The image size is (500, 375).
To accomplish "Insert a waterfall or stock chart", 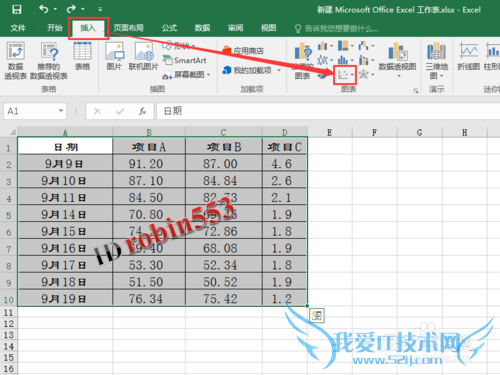I will (366, 46).
